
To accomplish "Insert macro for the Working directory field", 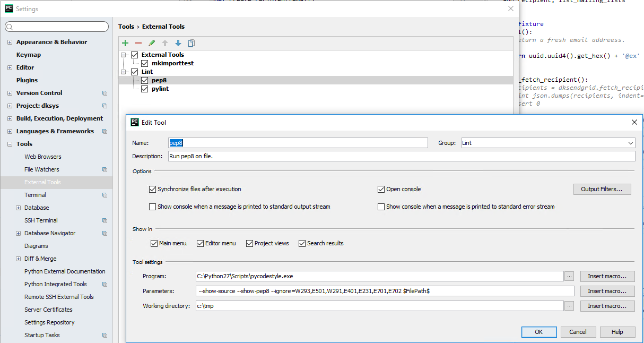I will pos(607,306).
